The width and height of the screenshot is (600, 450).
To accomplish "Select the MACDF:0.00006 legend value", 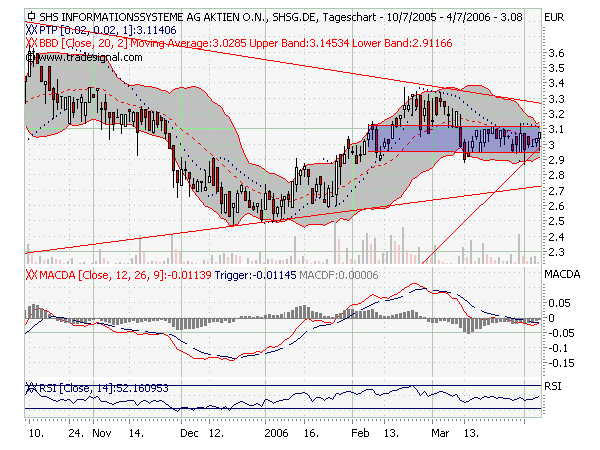I will point(339,275).
